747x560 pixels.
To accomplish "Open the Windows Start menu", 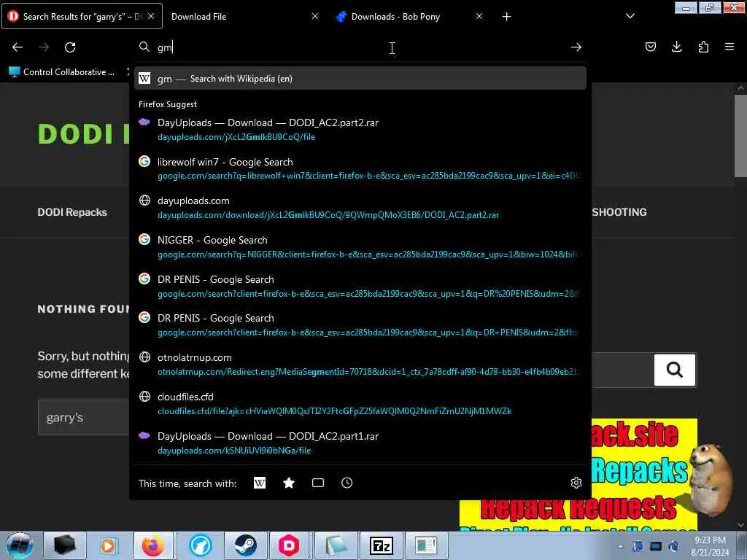I will tap(20, 545).
